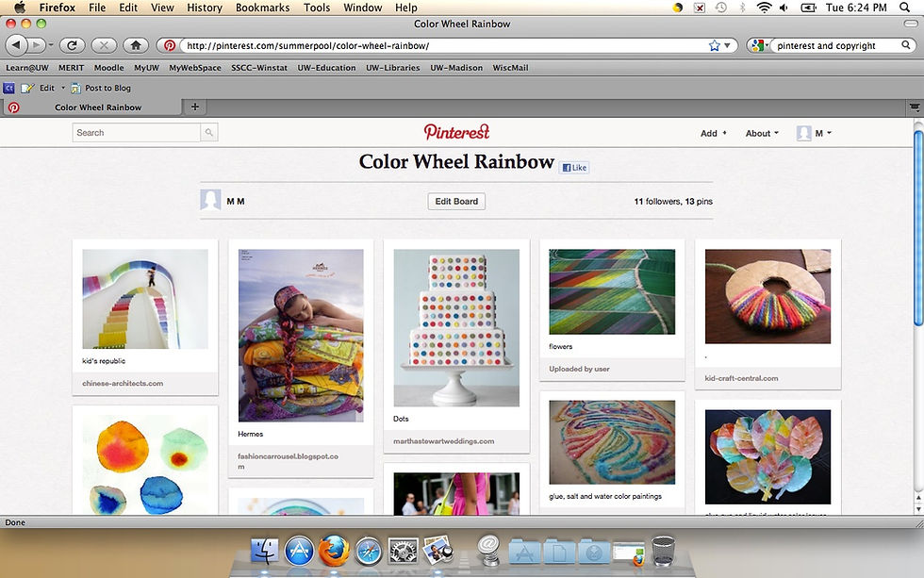Open the History menu
924x578 pixels.
point(205,8)
